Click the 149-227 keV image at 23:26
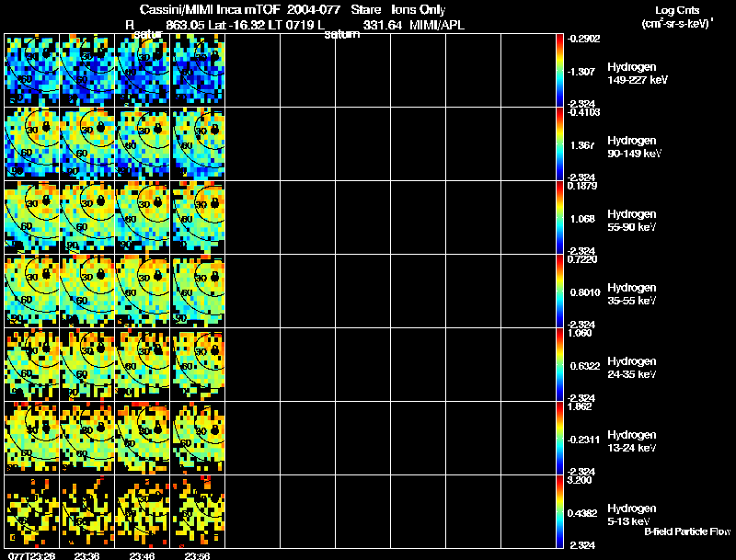The image size is (736, 560). (31, 71)
